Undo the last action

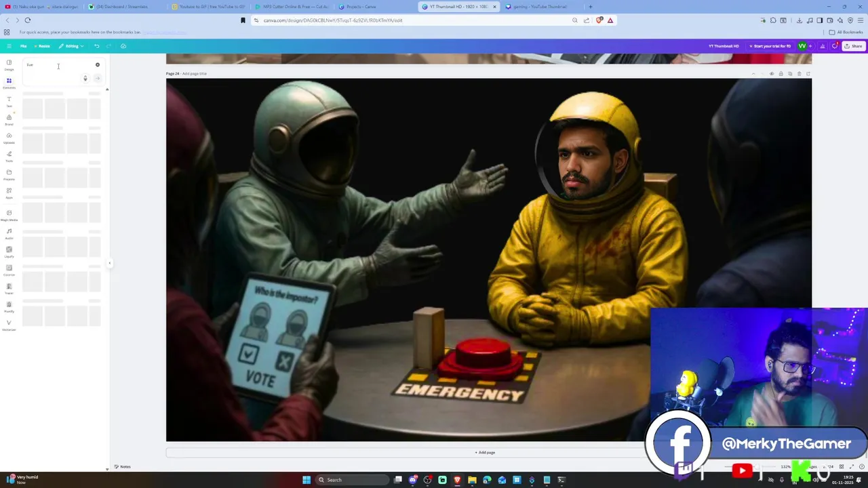tap(96, 46)
